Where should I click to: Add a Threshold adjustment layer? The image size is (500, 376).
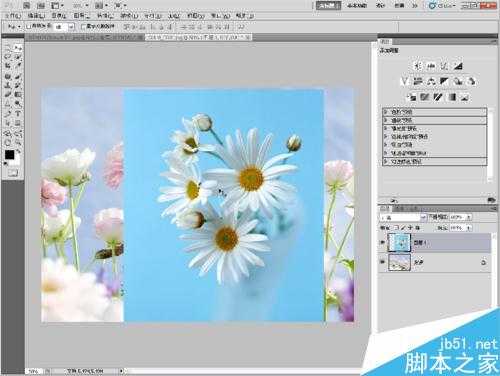pos(438,97)
